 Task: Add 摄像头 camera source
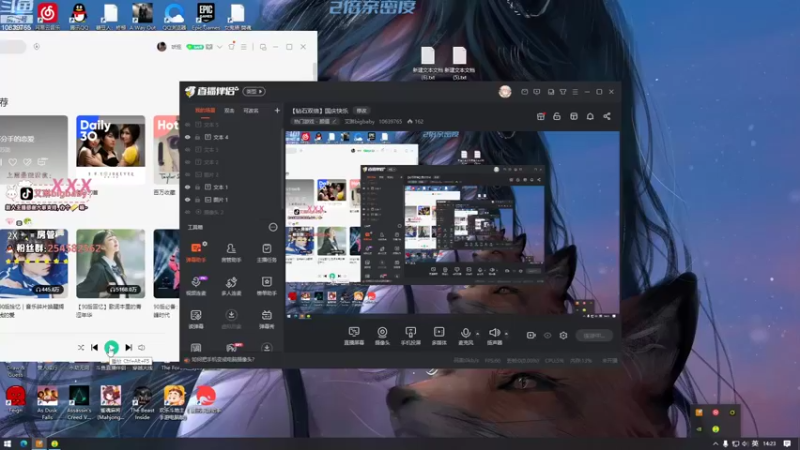(382, 336)
